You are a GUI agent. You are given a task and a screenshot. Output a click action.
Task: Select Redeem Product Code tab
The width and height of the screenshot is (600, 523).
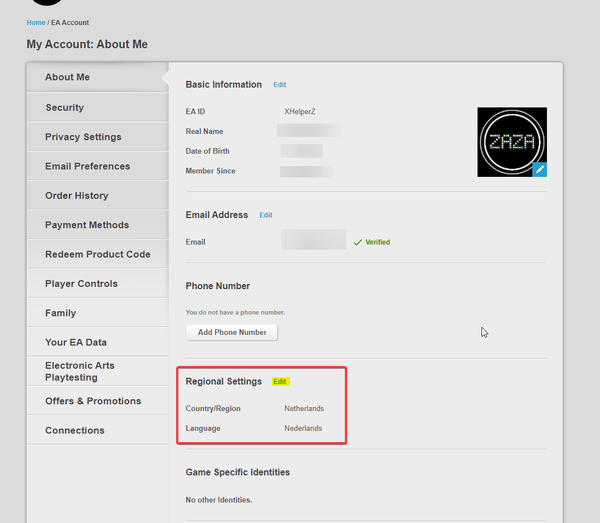click(x=97, y=254)
